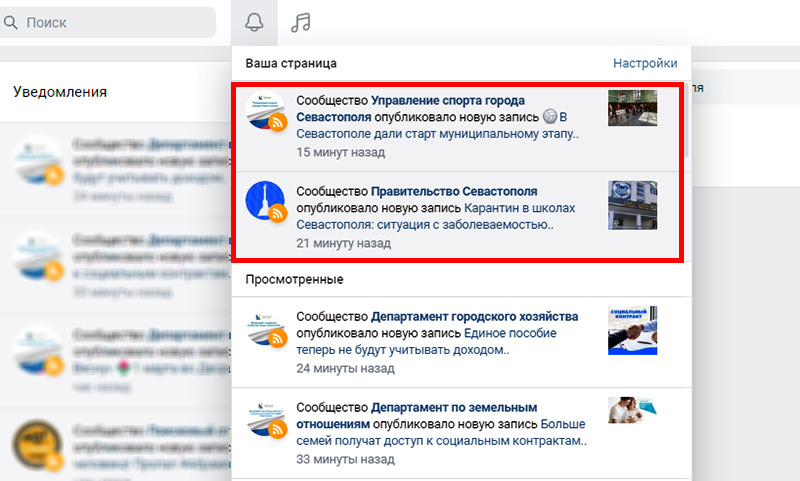Click the Просмотренные section header
800x481 pixels.
[294, 280]
